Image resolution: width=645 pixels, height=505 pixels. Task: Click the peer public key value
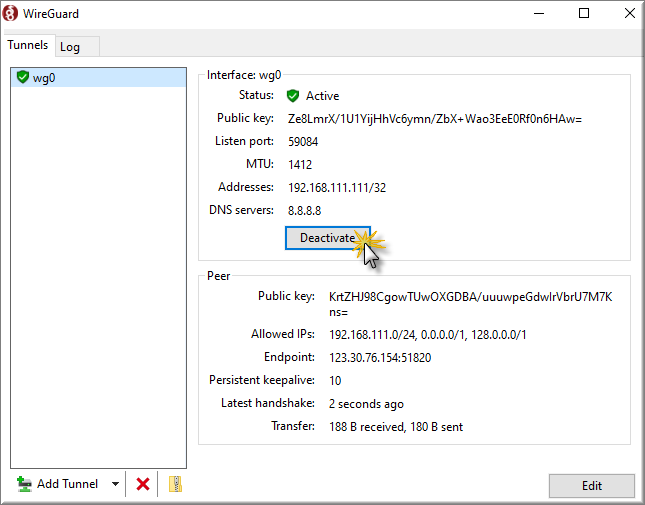471,304
